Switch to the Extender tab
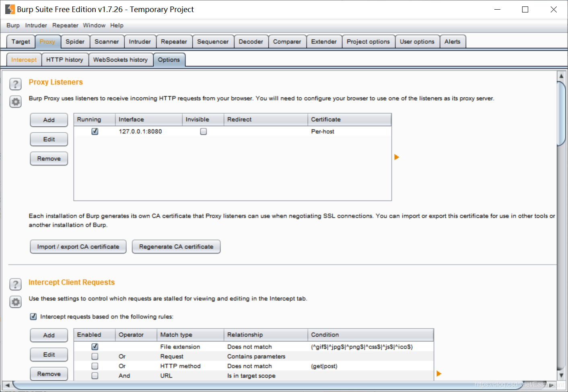This screenshot has width=568, height=392. click(x=324, y=41)
